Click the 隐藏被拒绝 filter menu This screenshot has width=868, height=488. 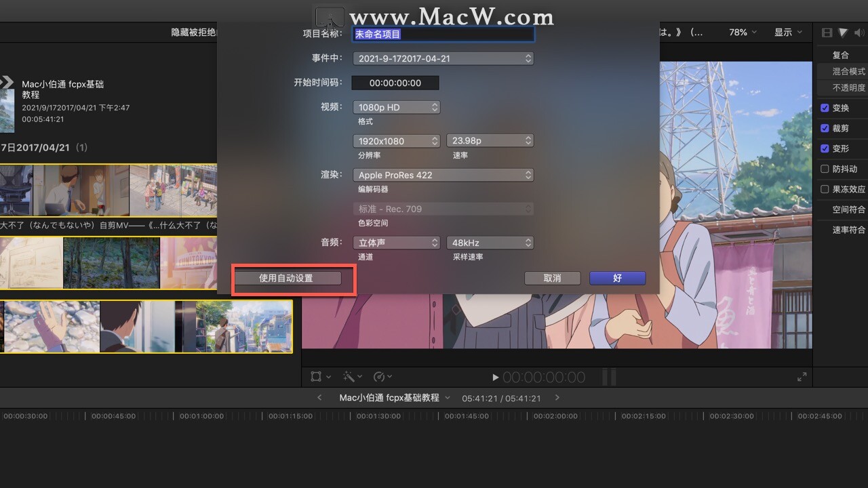click(x=194, y=33)
